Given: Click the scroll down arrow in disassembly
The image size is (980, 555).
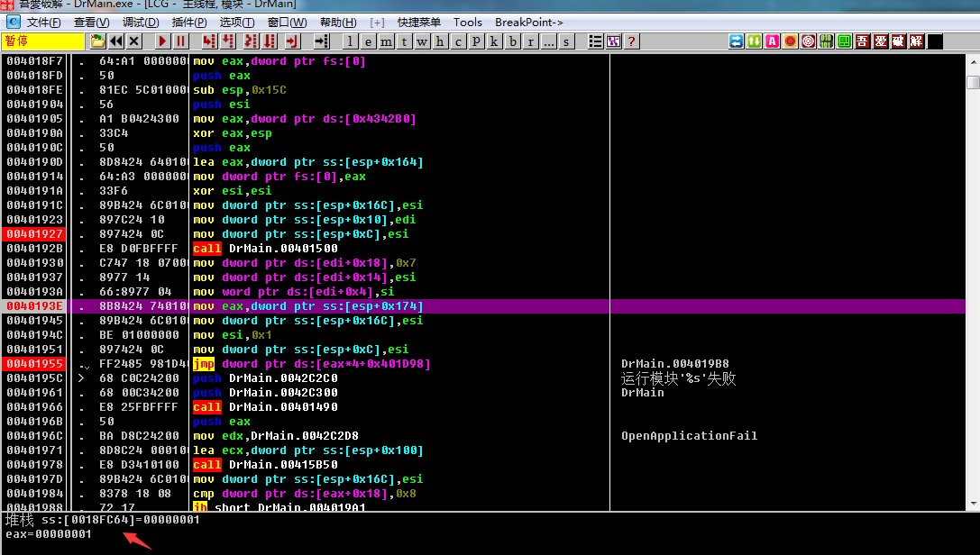Looking at the screenshot, I should coord(973,503).
